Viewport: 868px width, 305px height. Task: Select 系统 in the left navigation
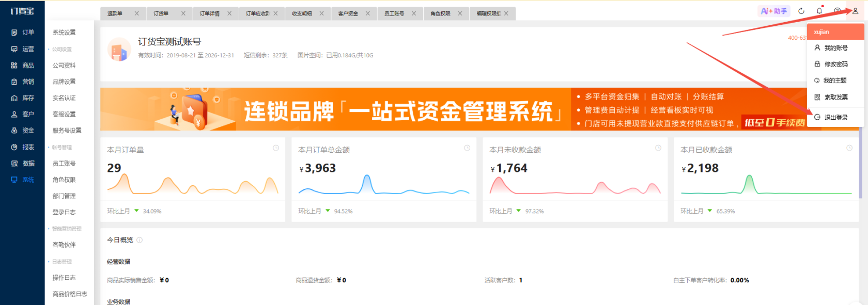point(22,180)
